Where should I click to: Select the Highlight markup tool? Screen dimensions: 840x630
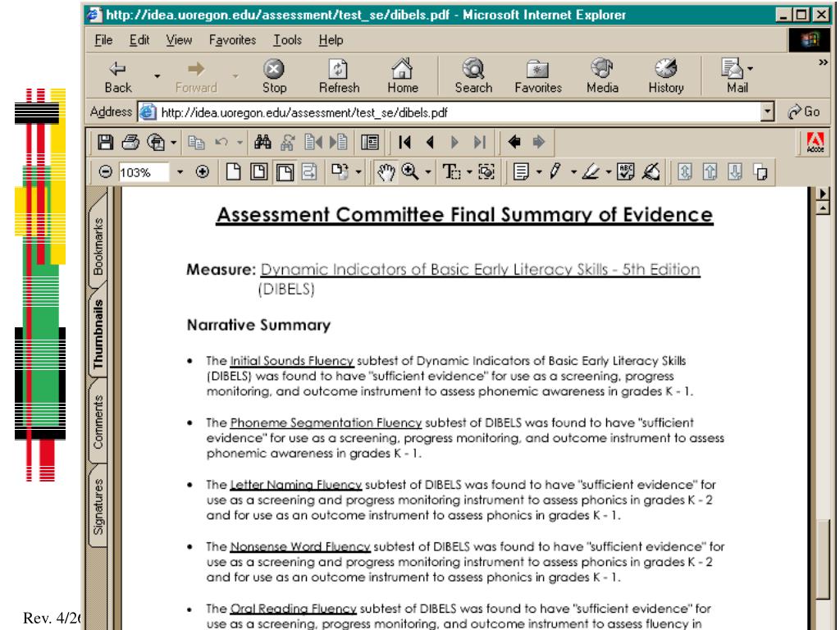coord(591,172)
